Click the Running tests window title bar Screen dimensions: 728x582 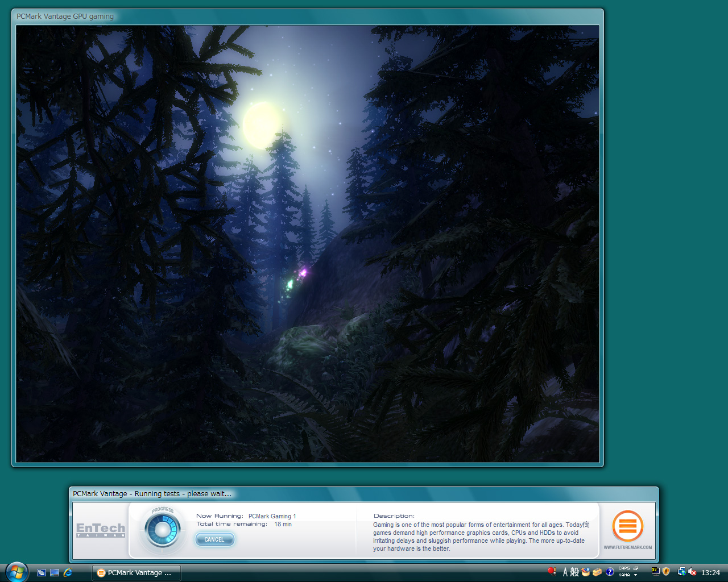(364, 494)
